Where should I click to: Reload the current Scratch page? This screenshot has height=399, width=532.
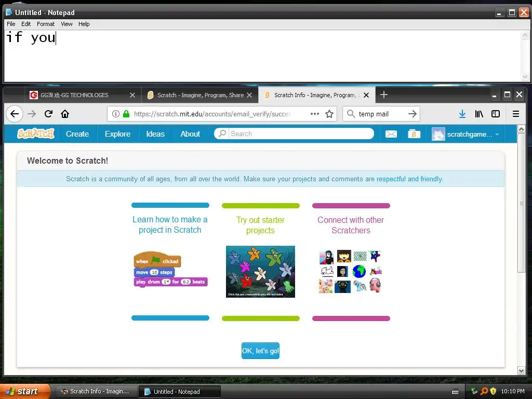48,114
